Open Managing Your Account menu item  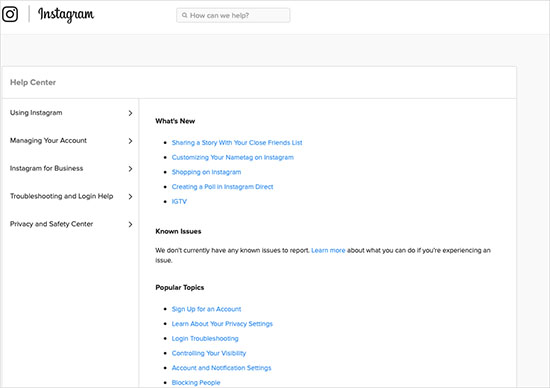tap(48, 140)
